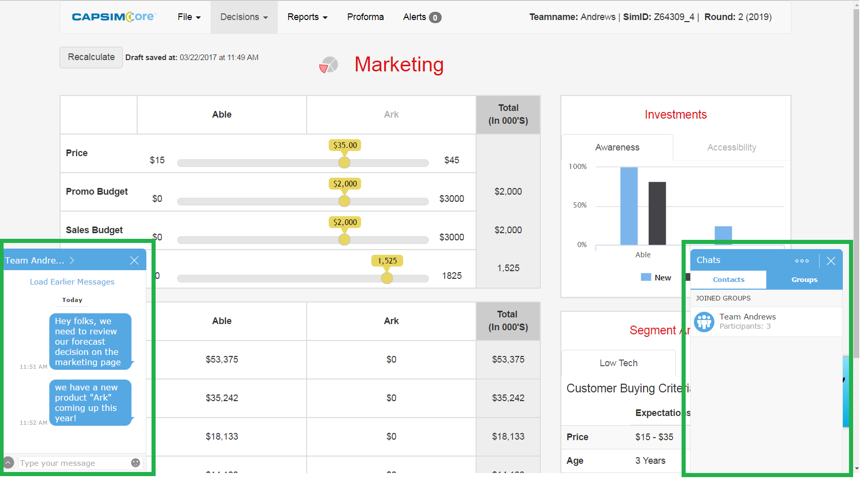Click the Load Earlier Messages link

click(x=72, y=281)
